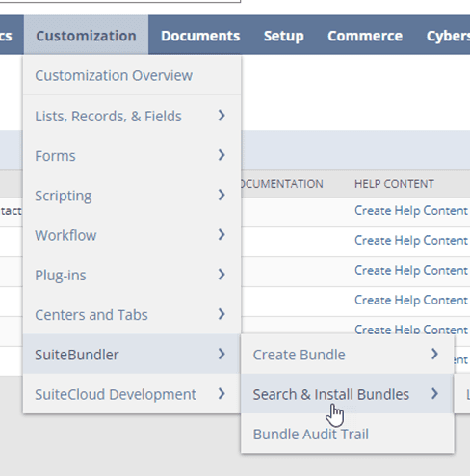The width and height of the screenshot is (470, 476).
Task: Expand the Scripting submenu chevron
Action: [x=222, y=195]
